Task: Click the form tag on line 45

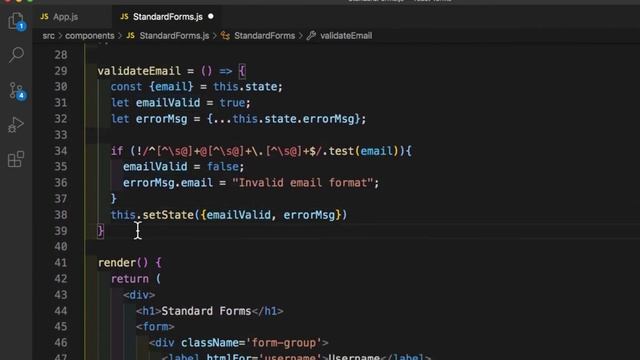Action: (x=155, y=327)
